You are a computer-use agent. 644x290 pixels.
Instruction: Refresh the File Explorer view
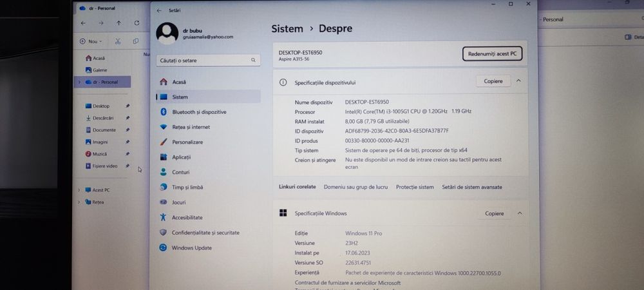coord(137,23)
